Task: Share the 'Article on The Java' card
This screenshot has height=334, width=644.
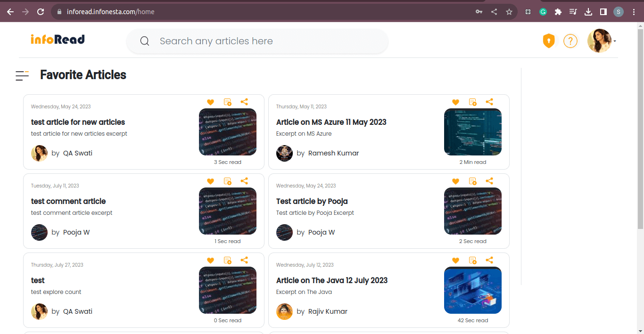Action: (x=489, y=260)
